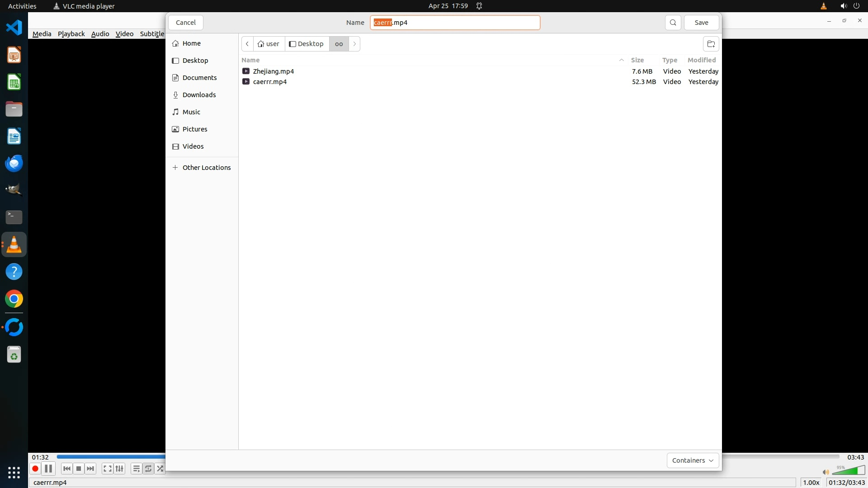Cancel the save dialog
868x488 pixels.
[185, 23]
